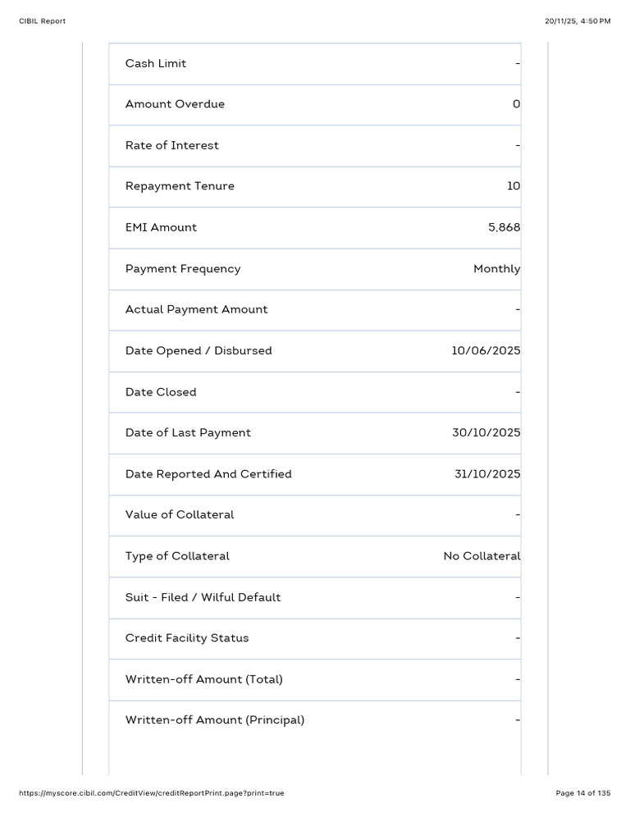Click the Actual Payment Amount label
The width and height of the screenshot is (630, 840).
click(197, 309)
